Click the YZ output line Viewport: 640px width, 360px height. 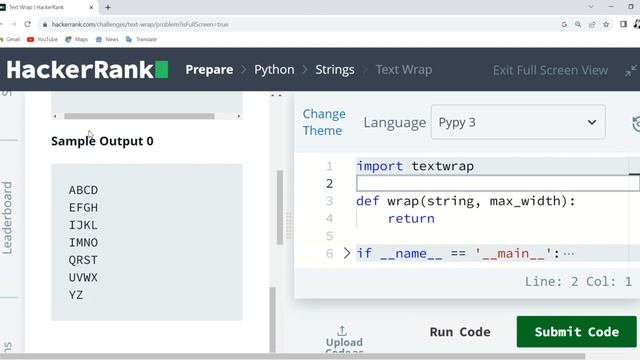76,295
